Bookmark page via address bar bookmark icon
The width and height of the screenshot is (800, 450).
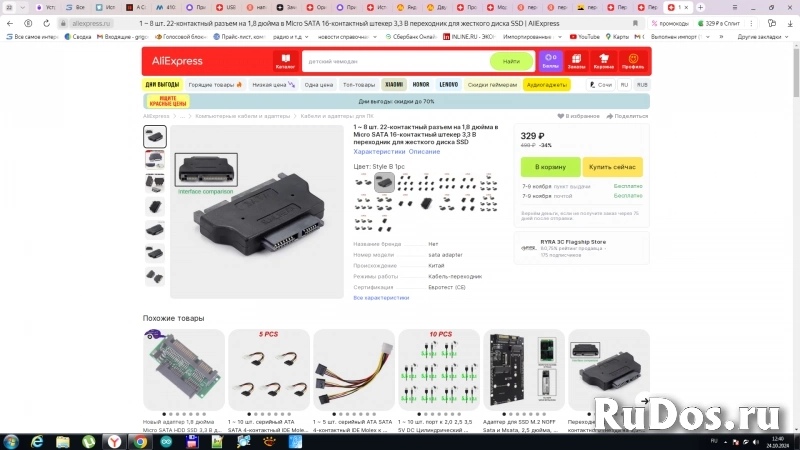click(635, 23)
